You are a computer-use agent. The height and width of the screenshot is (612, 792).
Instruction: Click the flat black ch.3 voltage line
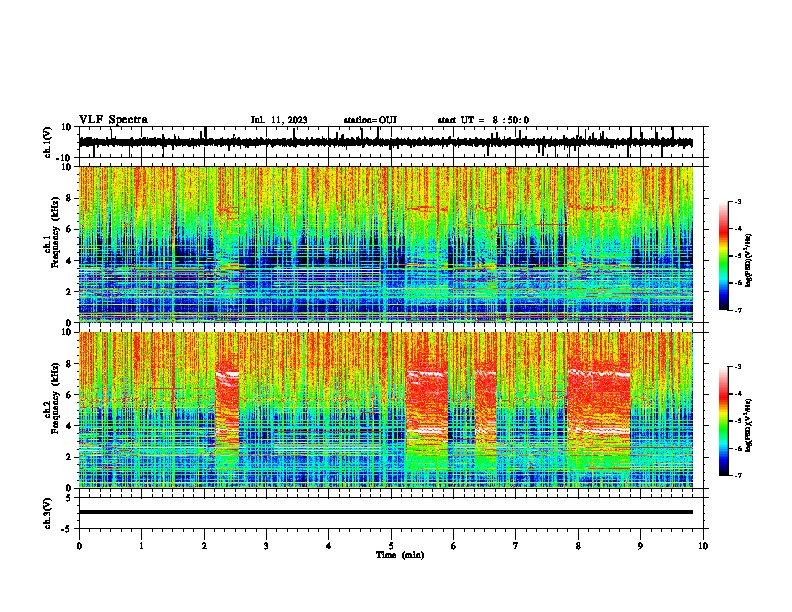coord(386,512)
